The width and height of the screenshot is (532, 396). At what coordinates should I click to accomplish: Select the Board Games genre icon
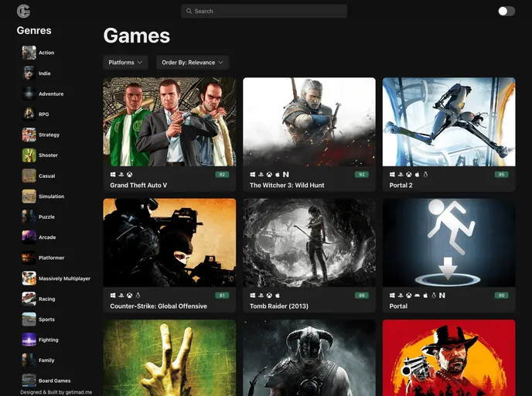pos(29,381)
